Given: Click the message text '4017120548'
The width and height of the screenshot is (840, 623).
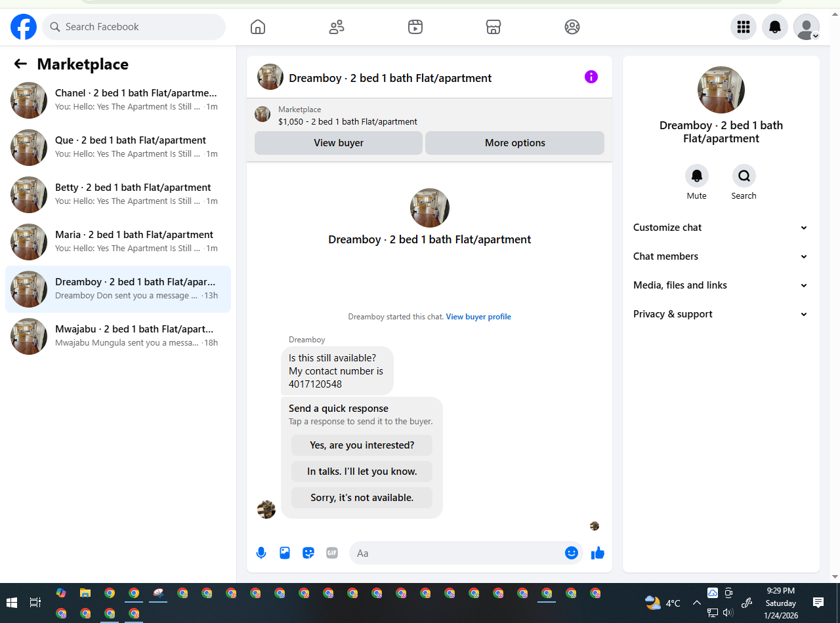Looking at the screenshot, I should 315,384.
